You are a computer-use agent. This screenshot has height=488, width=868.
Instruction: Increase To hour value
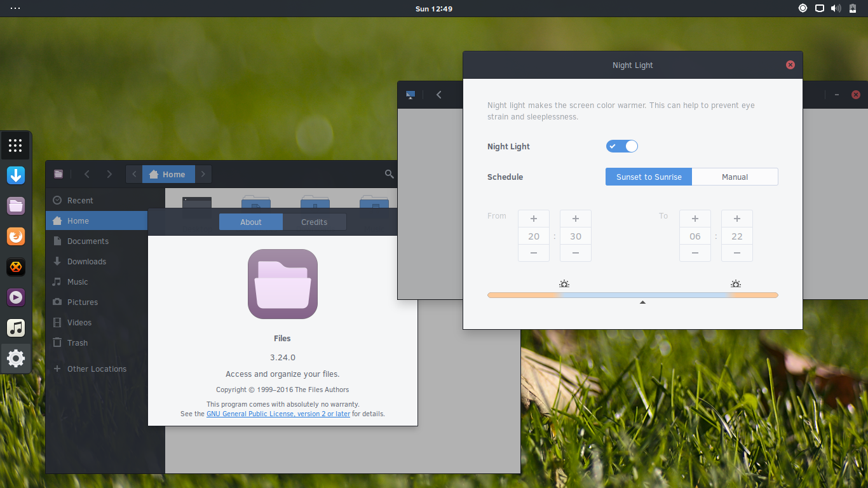(695, 219)
